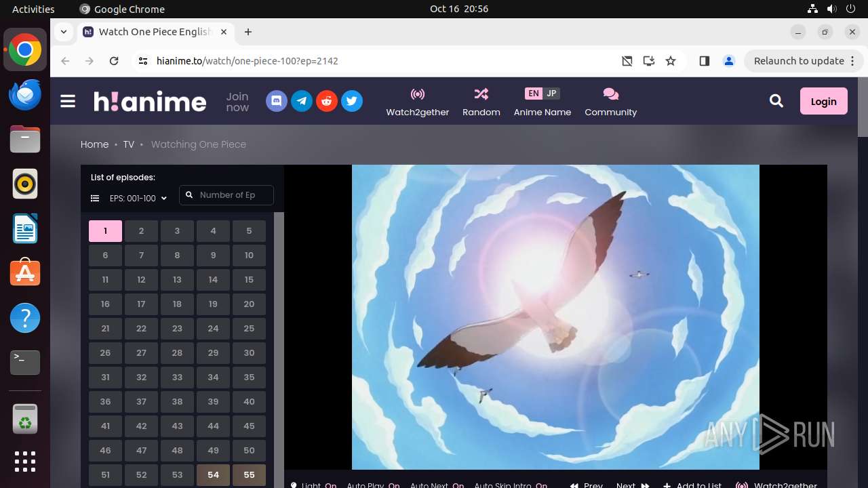Toggle the Auto Next setting
This screenshot has width=868, height=488.
(437, 485)
